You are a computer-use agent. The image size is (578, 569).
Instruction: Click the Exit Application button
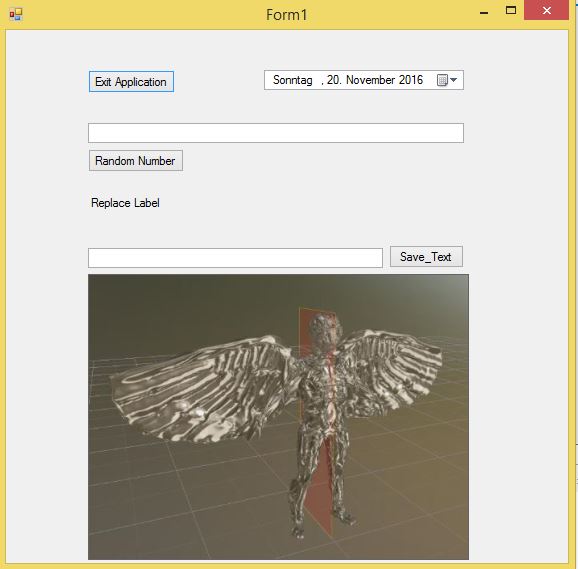[131, 81]
